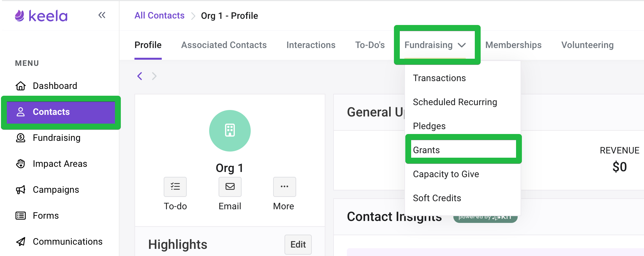Screen dimensions: 644x256
Task: Click the Email envelope icon button
Action: coord(230,187)
